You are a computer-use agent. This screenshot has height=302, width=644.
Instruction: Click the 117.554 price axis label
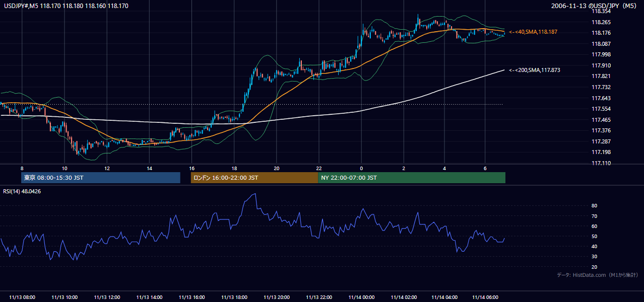coord(601,109)
